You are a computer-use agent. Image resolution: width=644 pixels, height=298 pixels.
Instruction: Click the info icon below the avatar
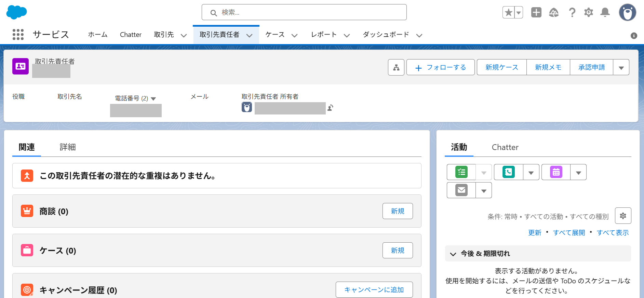(x=634, y=36)
